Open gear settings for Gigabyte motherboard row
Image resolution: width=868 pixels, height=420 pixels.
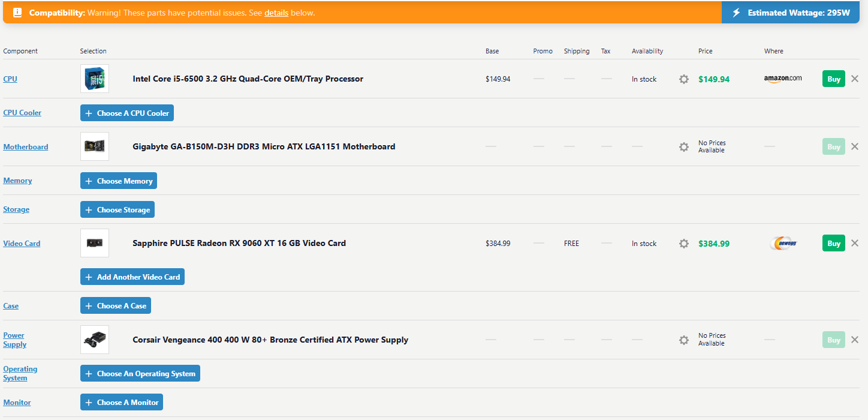684,147
